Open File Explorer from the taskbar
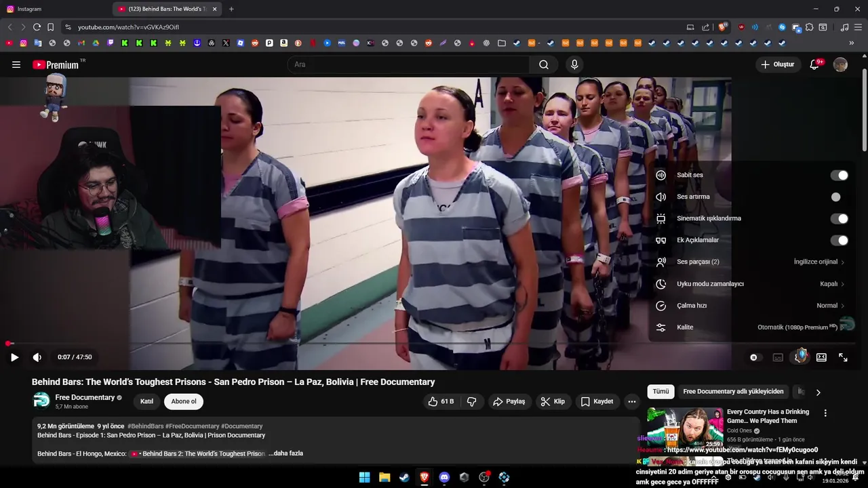 tap(384, 477)
